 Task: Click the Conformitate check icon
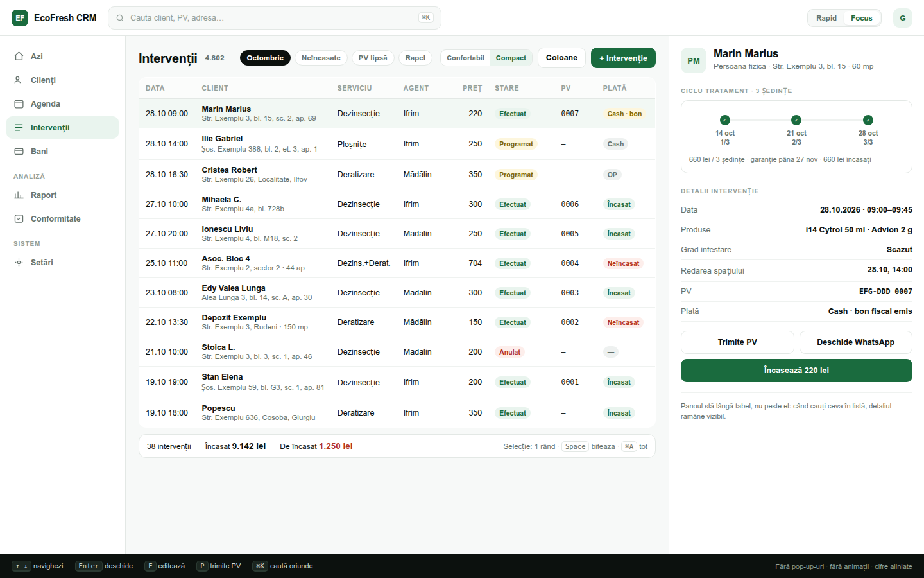tap(19, 219)
